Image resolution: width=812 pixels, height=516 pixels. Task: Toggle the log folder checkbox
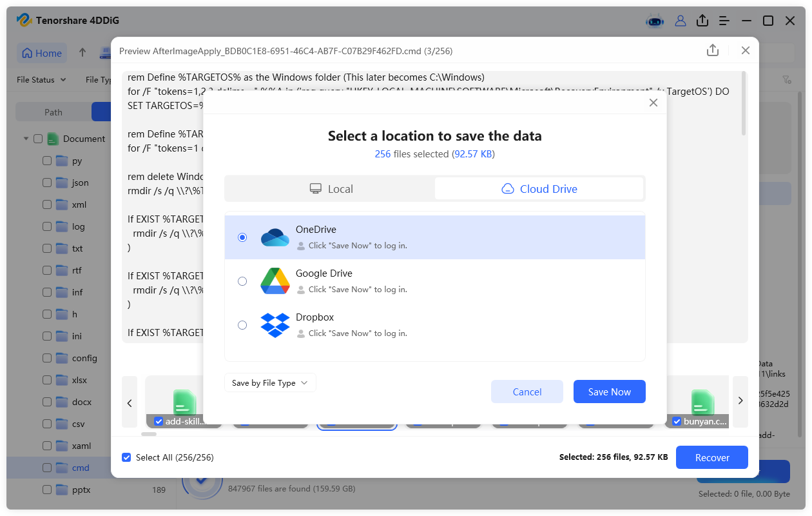47,226
